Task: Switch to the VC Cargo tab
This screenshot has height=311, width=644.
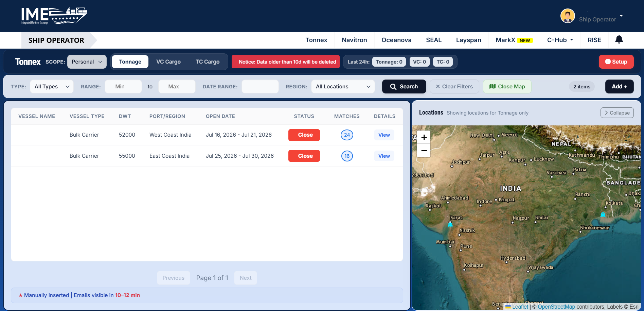Action: pyautogui.click(x=168, y=62)
